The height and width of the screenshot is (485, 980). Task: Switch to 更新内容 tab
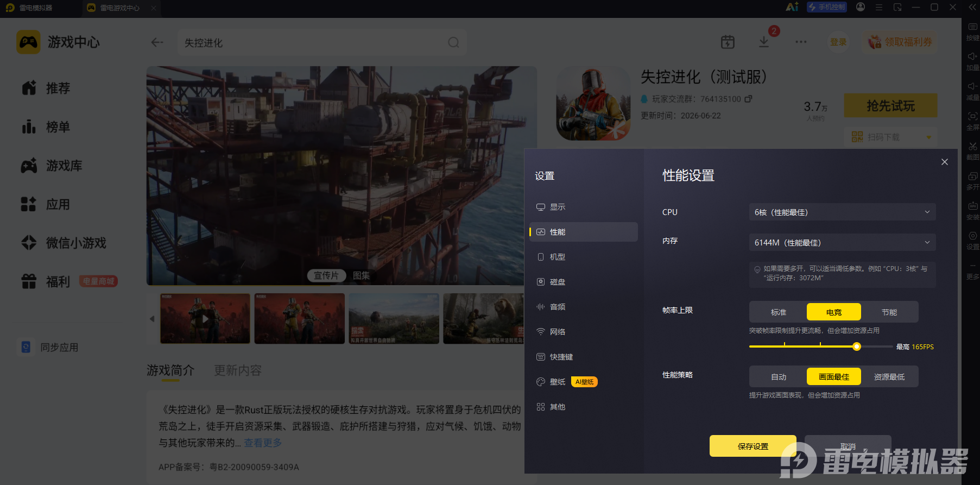238,370
